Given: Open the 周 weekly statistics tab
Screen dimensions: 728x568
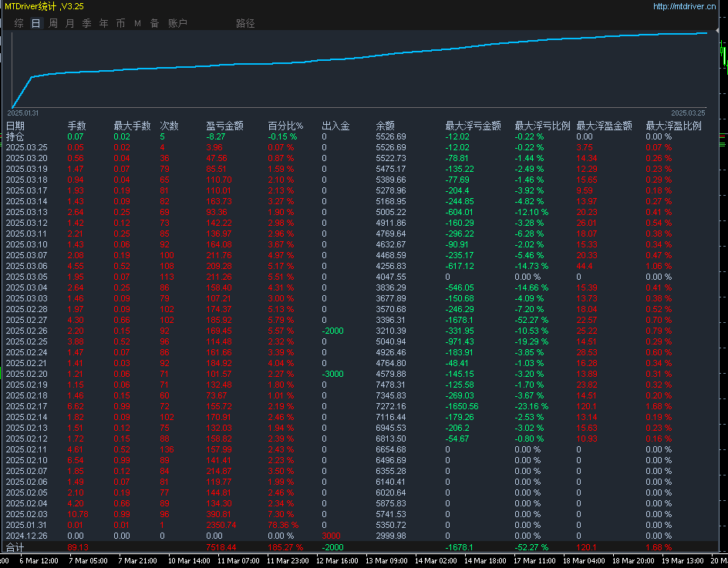Looking at the screenshot, I should click(x=53, y=23).
